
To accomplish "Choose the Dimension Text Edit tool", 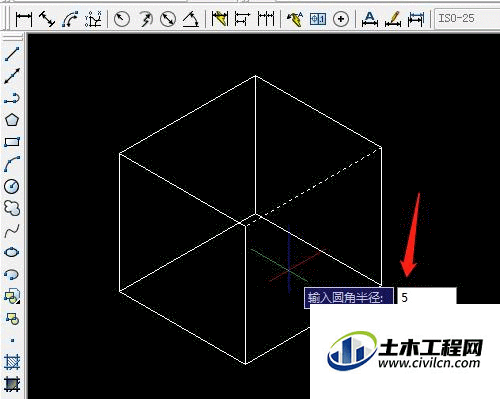I will (393, 19).
